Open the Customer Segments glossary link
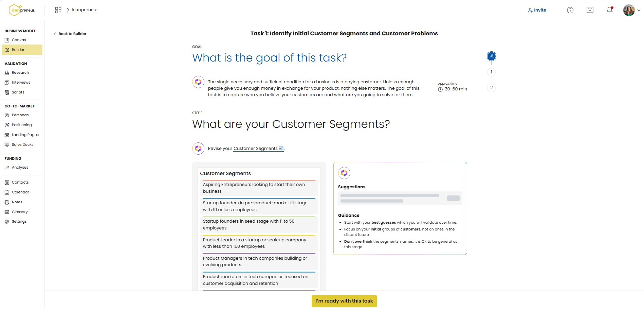Screen dimensions: 644x309 click(x=255, y=149)
